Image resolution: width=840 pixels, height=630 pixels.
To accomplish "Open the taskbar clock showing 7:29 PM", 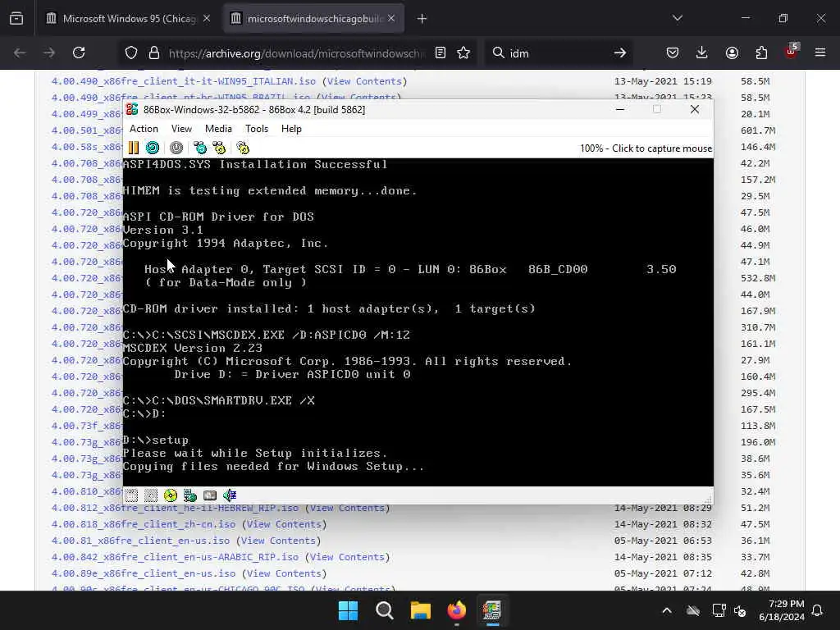I will coord(781,610).
